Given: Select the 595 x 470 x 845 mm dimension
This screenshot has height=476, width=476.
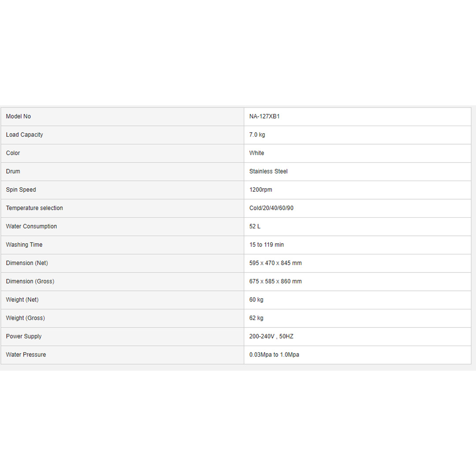Looking at the screenshot, I should pos(275,263).
